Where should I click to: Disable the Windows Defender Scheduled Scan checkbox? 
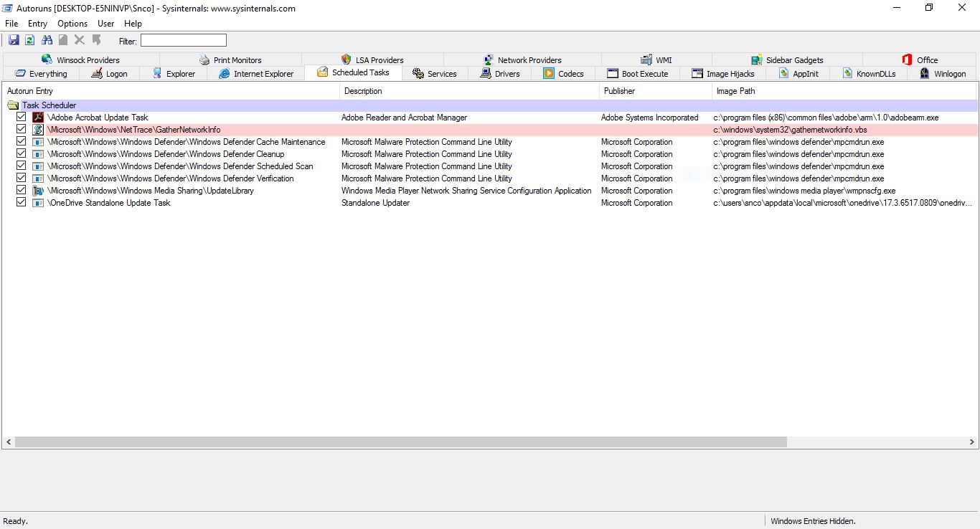coord(22,166)
